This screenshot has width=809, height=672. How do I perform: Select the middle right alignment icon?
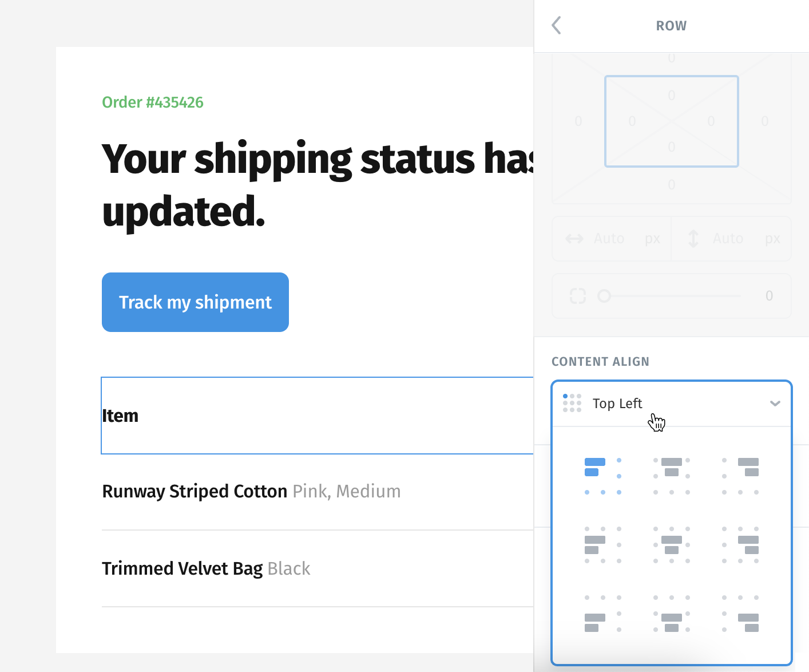pyautogui.click(x=740, y=544)
